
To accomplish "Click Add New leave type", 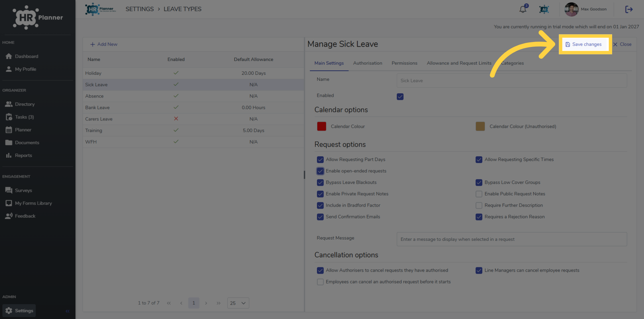I will point(104,44).
